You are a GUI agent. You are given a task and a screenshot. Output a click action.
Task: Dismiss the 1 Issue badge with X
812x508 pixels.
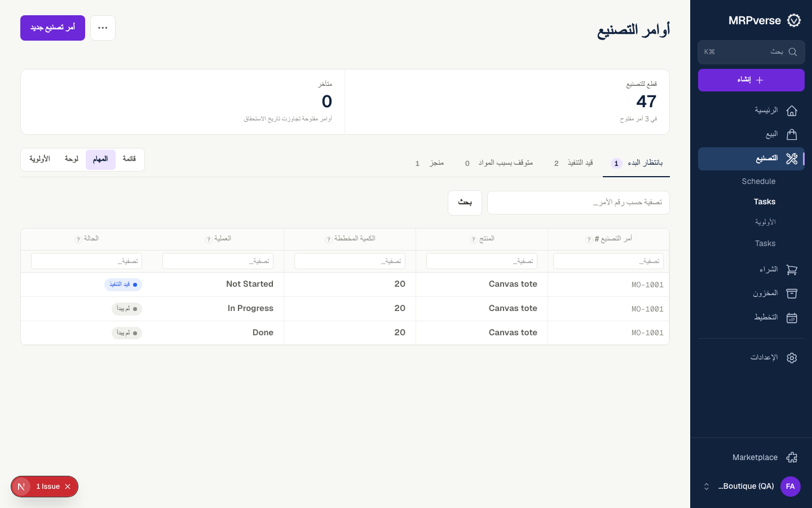pyautogui.click(x=68, y=487)
